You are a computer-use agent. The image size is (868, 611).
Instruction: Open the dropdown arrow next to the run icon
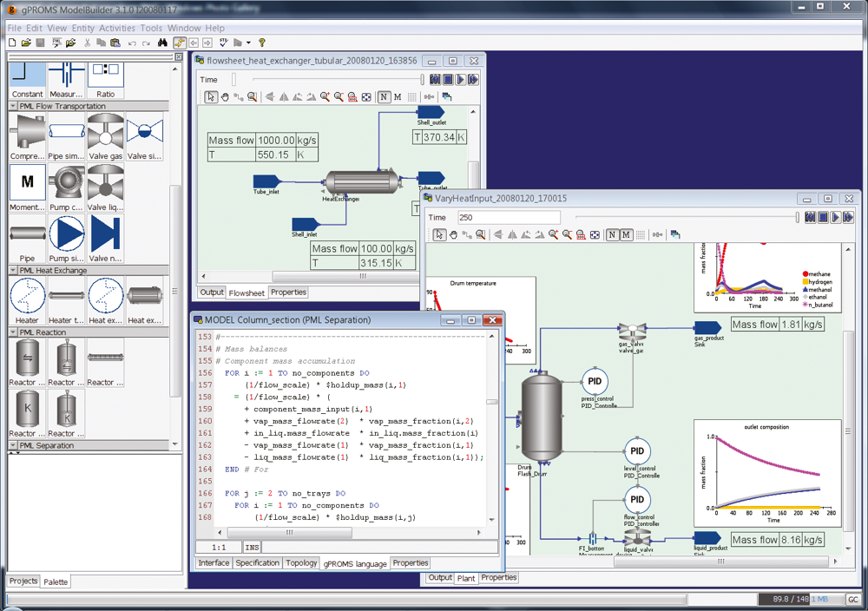click(x=248, y=43)
